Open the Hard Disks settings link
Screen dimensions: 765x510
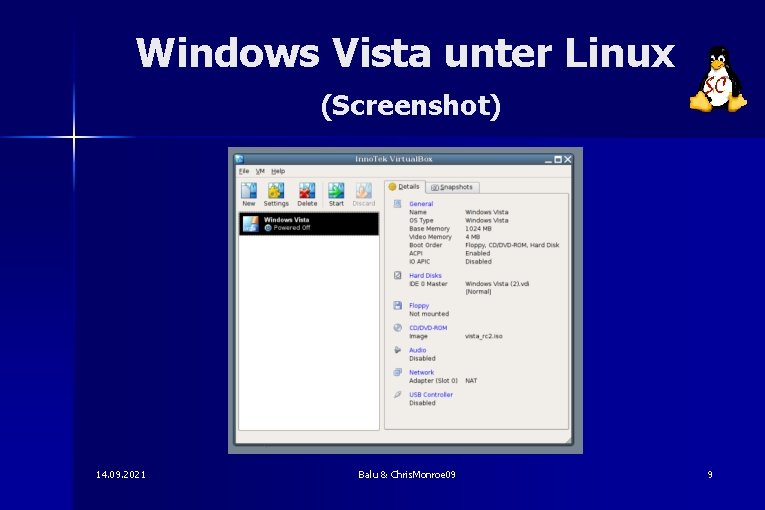pyautogui.click(x=425, y=276)
